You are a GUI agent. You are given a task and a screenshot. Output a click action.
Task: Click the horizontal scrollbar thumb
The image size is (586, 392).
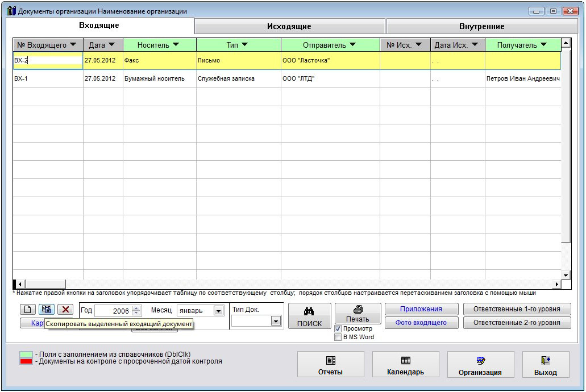tap(45, 285)
